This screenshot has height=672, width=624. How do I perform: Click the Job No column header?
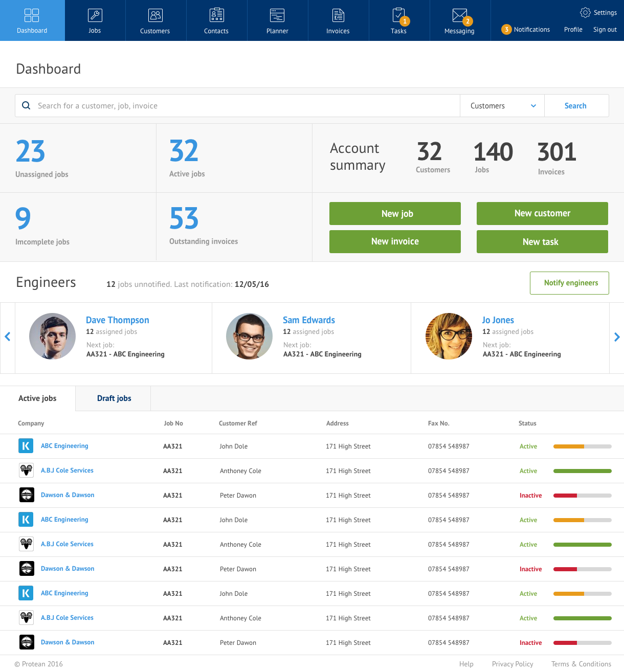(x=173, y=423)
